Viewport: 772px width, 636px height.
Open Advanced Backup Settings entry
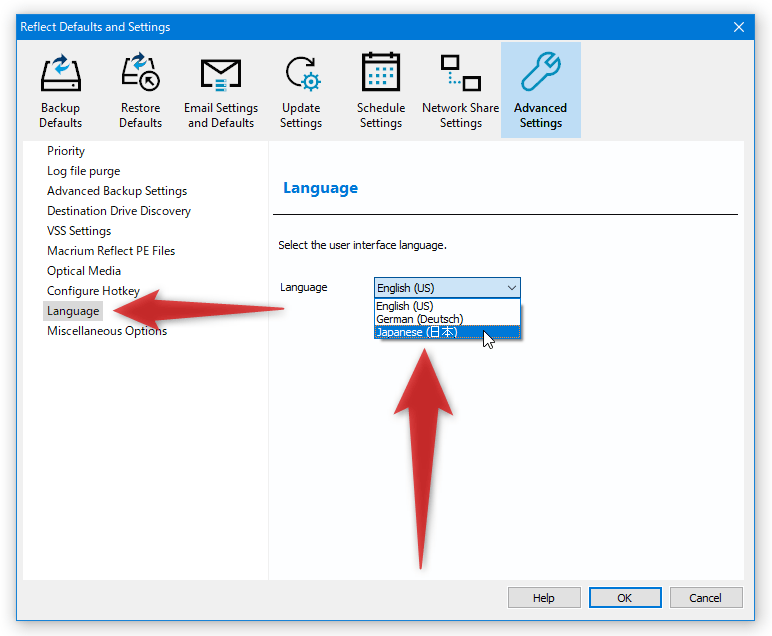click(x=117, y=191)
